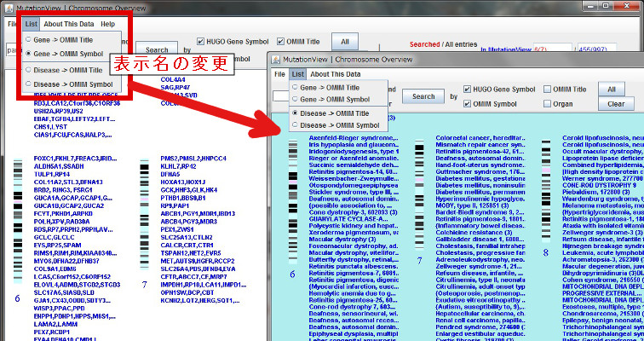This screenshot has width=644, height=341.
Task: Click Search button in front window
Action: (423, 96)
